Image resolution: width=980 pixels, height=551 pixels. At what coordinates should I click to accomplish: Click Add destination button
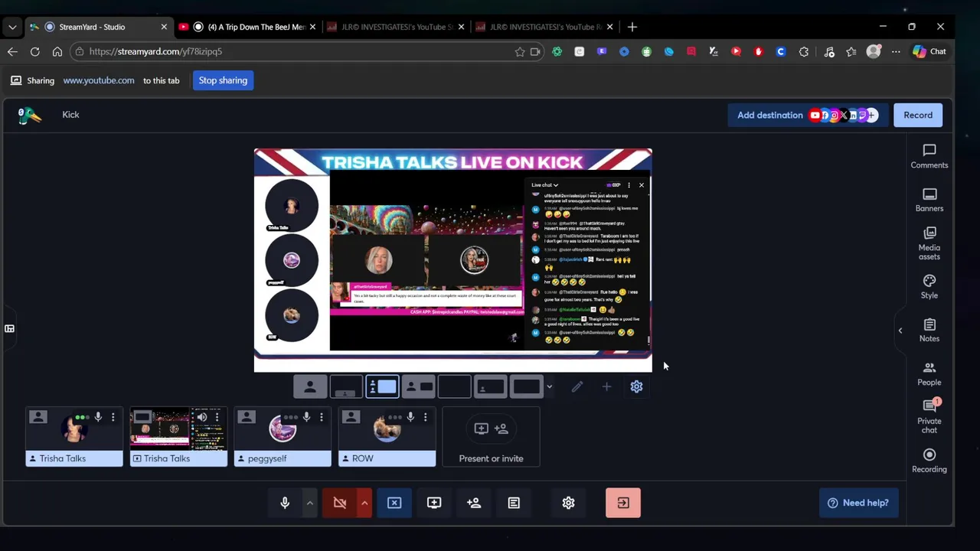808,115
